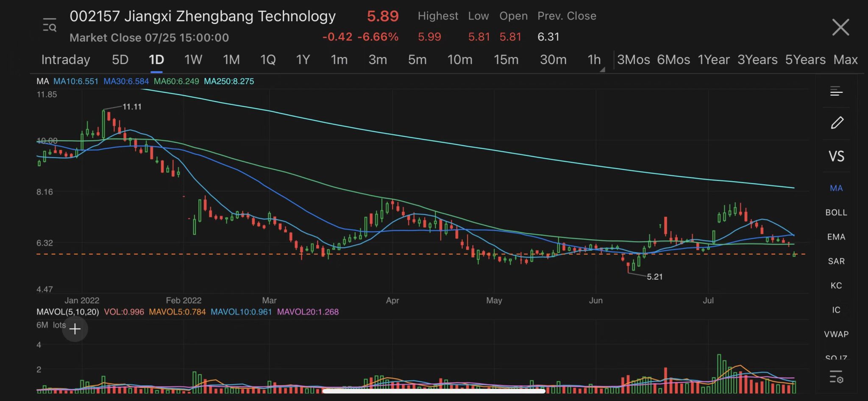Viewport: 868px width, 401px height.
Task: Select the 1Y period tab
Action: [303, 60]
